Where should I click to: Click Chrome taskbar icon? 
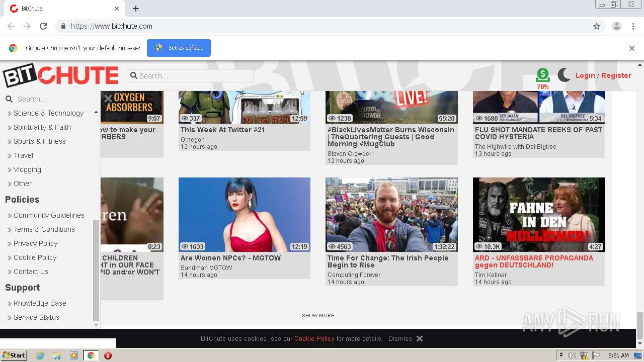tap(91, 355)
